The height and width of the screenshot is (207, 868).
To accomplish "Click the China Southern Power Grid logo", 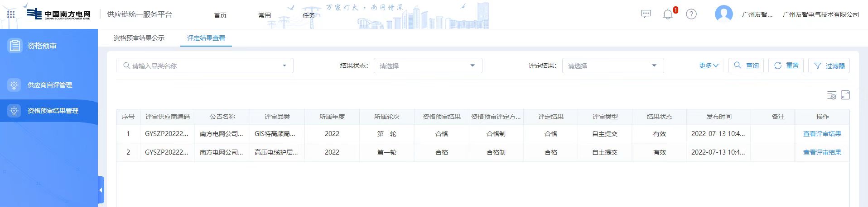I will tap(58, 14).
